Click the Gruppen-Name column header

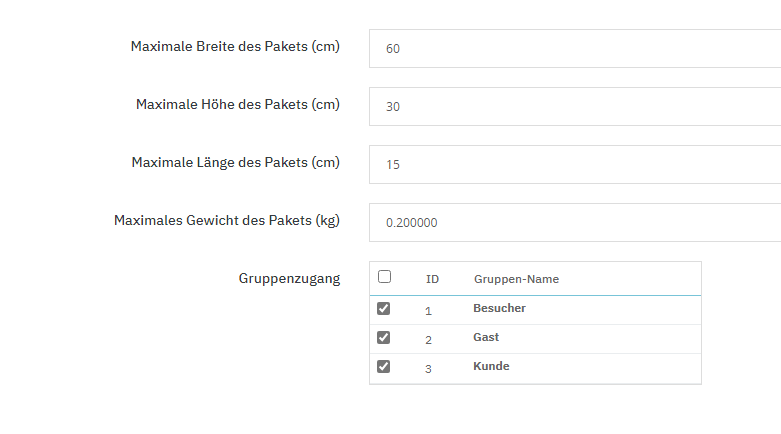coord(516,279)
